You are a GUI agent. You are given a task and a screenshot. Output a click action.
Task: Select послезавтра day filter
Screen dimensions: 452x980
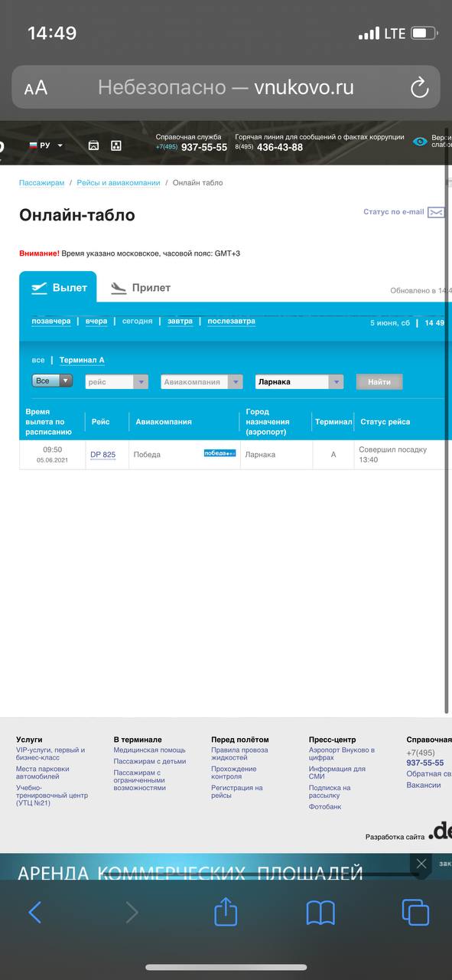coord(232,322)
